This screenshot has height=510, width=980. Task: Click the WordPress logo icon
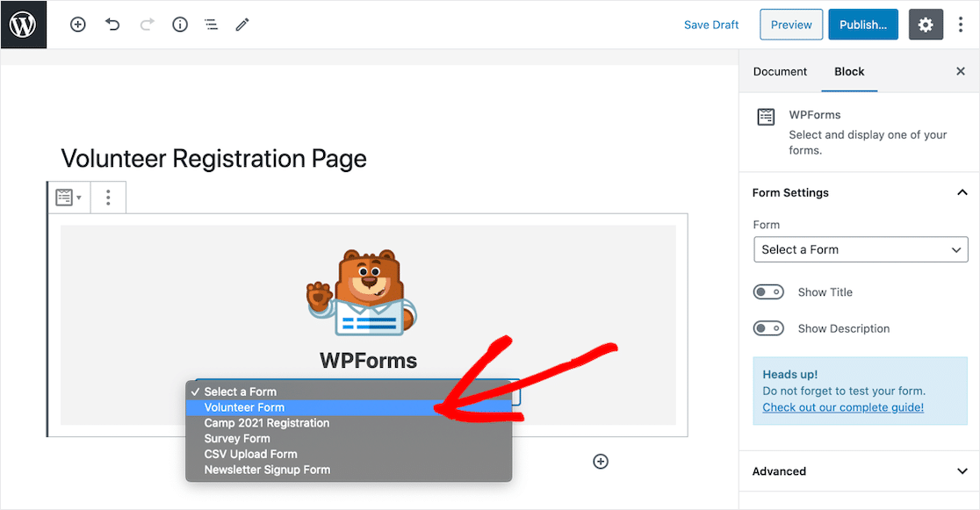tap(23, 25)
